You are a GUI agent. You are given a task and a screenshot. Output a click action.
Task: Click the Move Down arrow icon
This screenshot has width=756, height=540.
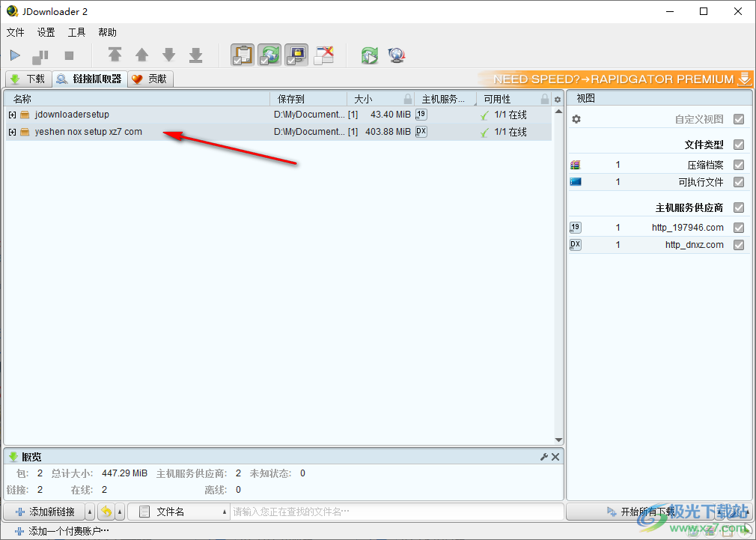tap(168, 55)
